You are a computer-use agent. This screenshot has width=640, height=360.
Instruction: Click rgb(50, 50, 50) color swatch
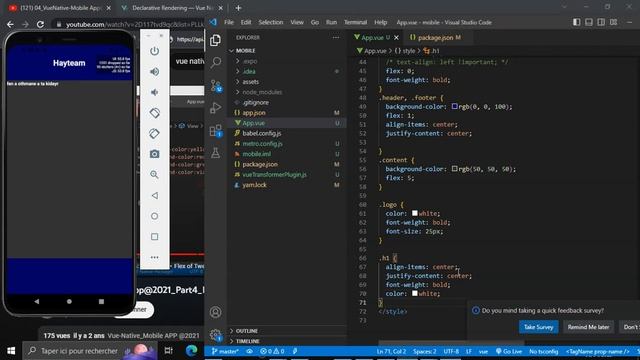pyautogui.click(x=454, y=169)
